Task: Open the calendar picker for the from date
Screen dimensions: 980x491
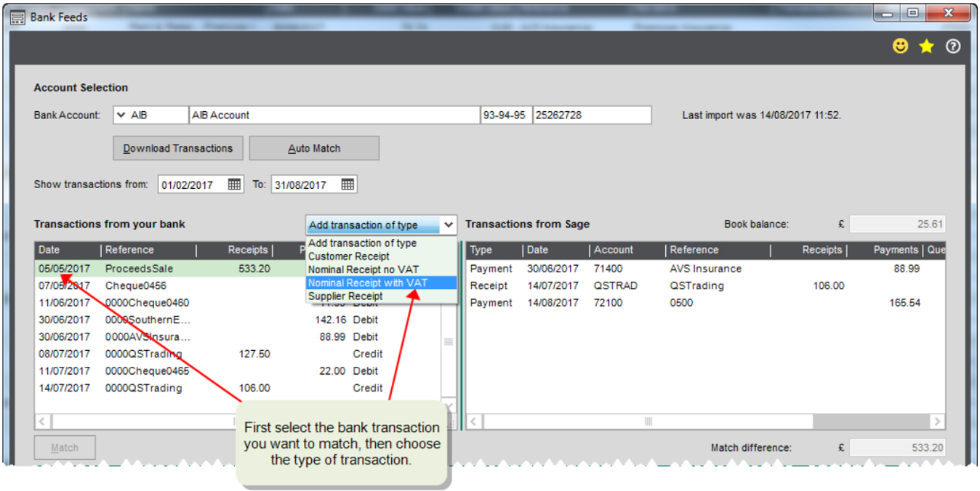Action: 234,184
